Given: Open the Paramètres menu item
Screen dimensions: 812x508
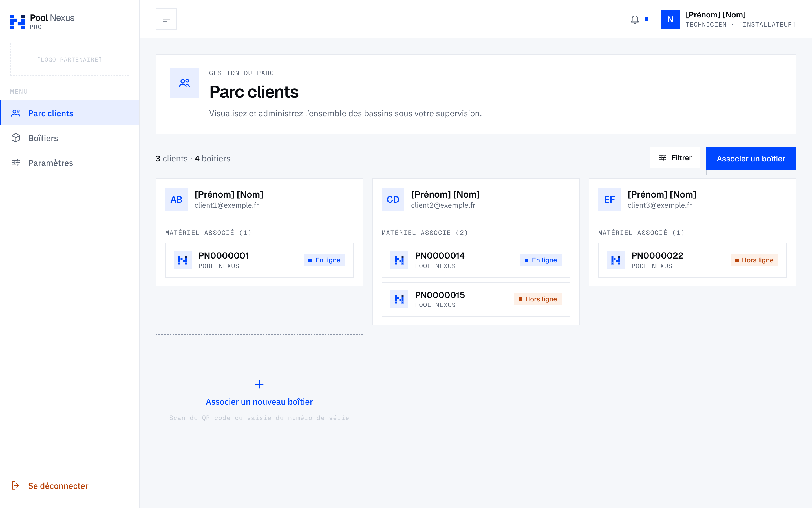Looking at the screenshot, I should 70,163.
